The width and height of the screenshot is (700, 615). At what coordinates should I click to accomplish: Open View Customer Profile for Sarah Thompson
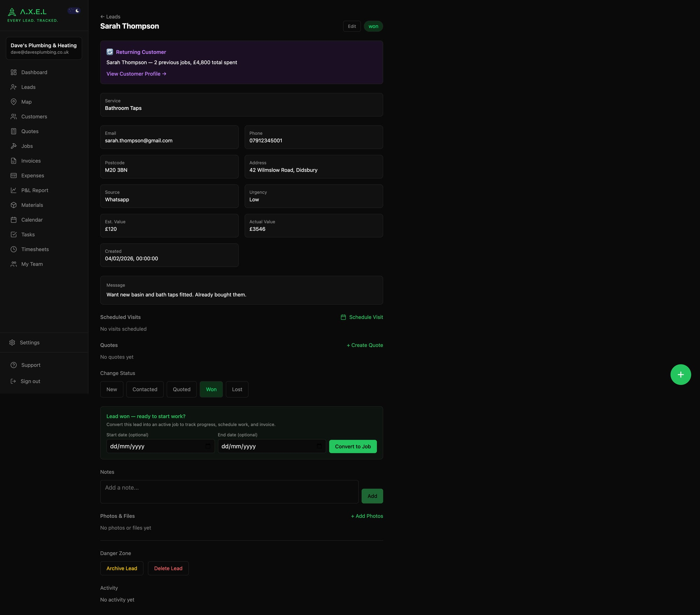[136, 74]
